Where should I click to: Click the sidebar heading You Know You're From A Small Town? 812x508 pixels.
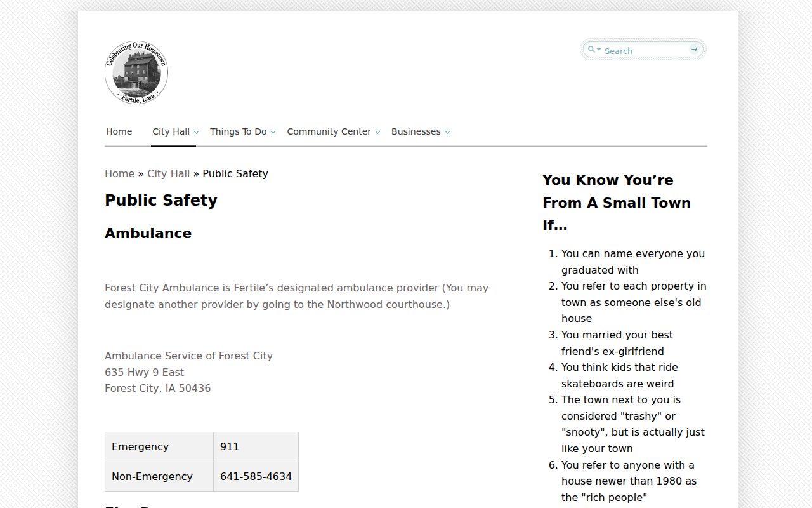pos(617,203)
